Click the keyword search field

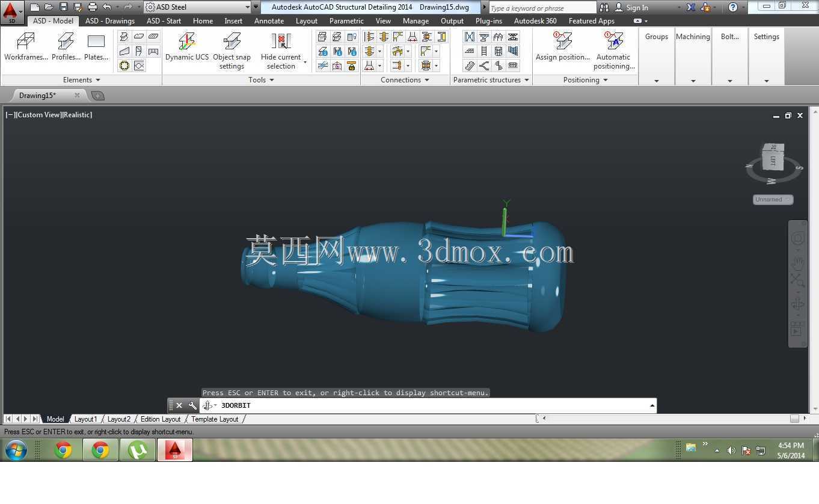coord(542,8)
